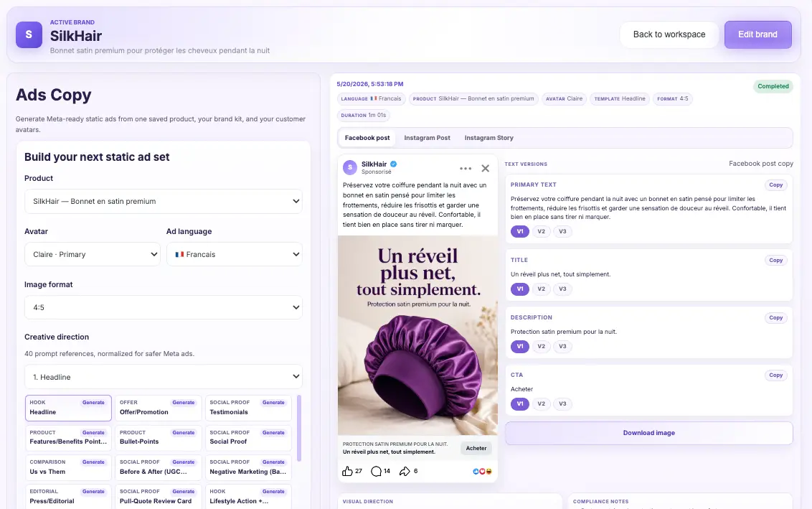Click the SilkHair brand logo icon

[29, 34]
